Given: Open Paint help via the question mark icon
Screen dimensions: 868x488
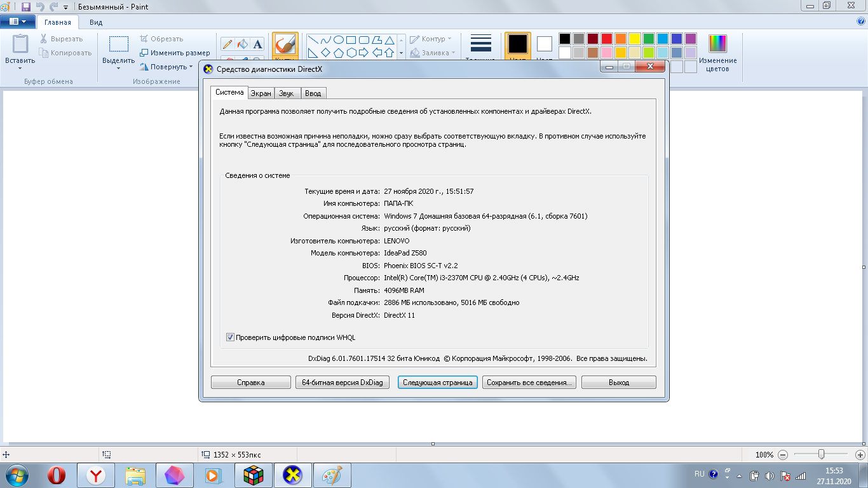Looking at the screenshot, I should (x=861, y=21).
